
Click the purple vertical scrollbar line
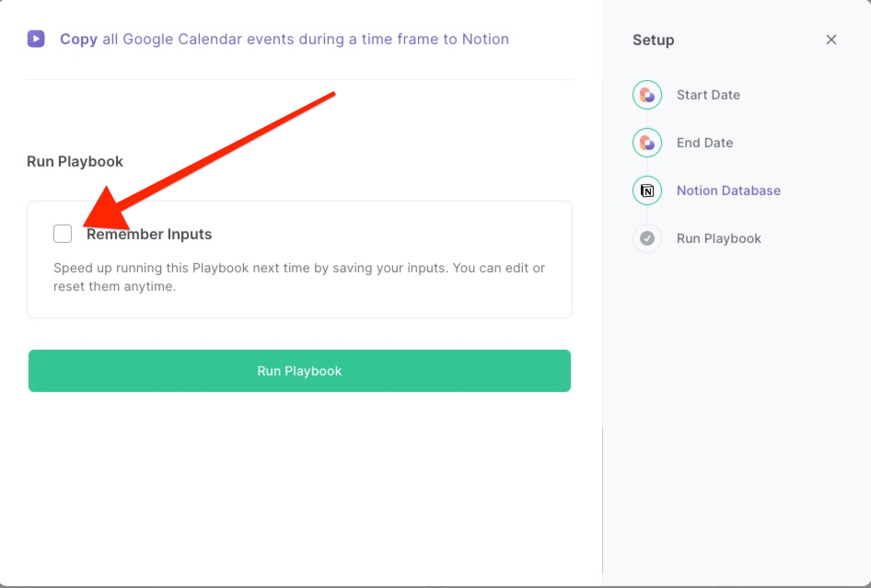[x=603, y=500]
